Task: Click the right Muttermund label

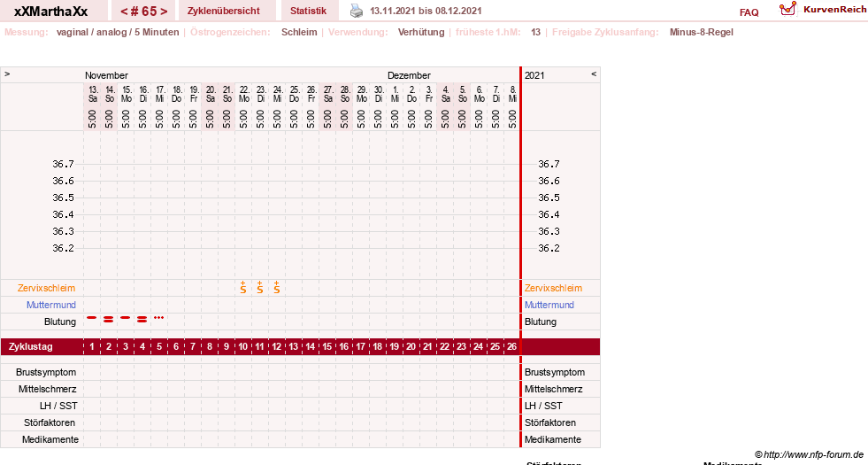Action: (549, 305)
